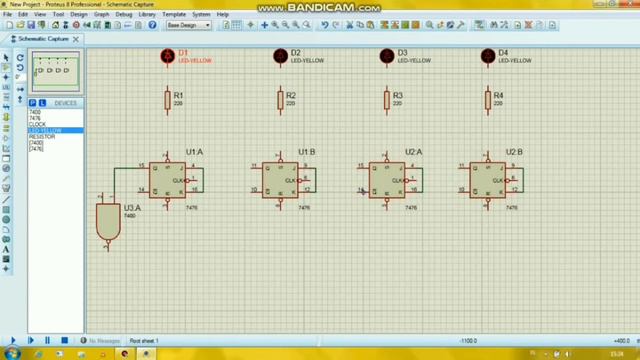
Task: Click the U1:A 7476 flip-flop
Action: click(167, 180)
